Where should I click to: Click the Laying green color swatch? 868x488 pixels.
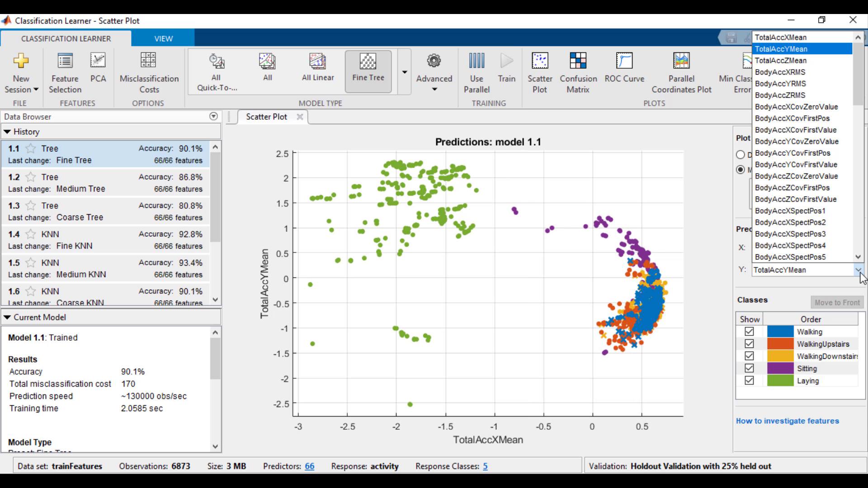(780, 380)
